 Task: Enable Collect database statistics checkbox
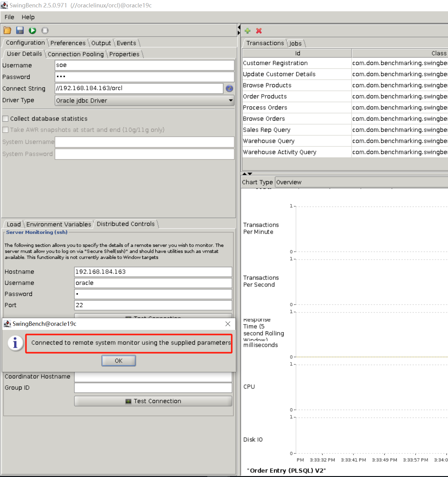coord(5,119)
